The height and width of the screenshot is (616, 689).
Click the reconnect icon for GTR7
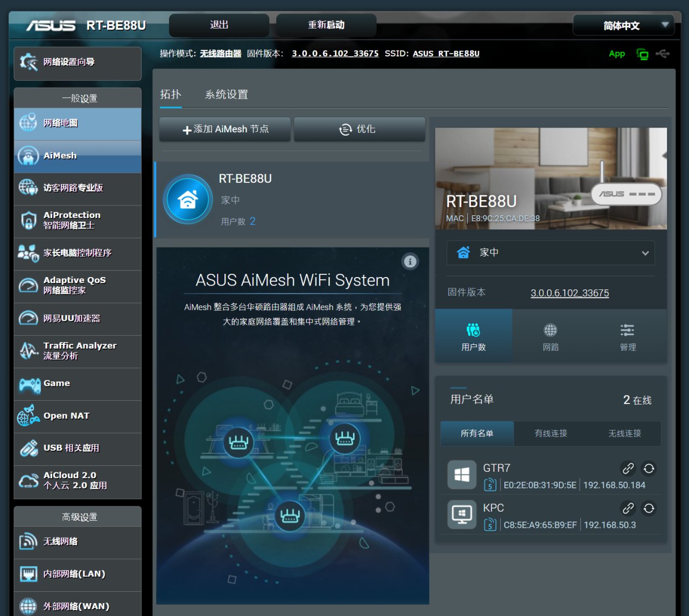pos(649,469)
